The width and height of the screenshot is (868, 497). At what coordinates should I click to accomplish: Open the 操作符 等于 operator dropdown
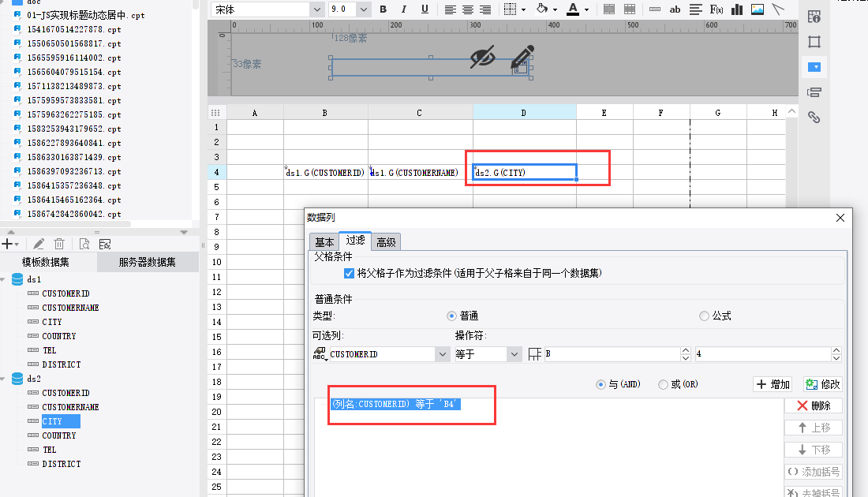click(x=514, y=354)
